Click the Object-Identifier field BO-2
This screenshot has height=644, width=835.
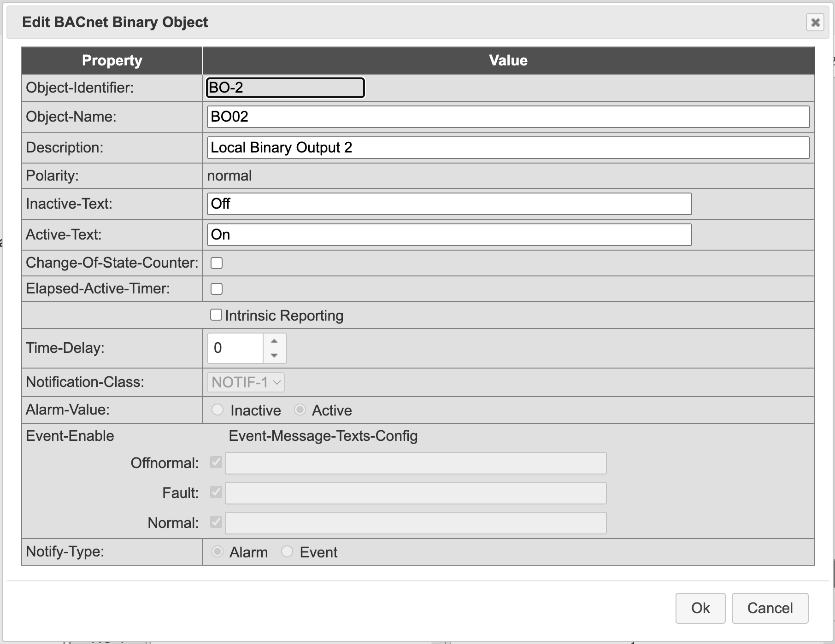[285, 88]
